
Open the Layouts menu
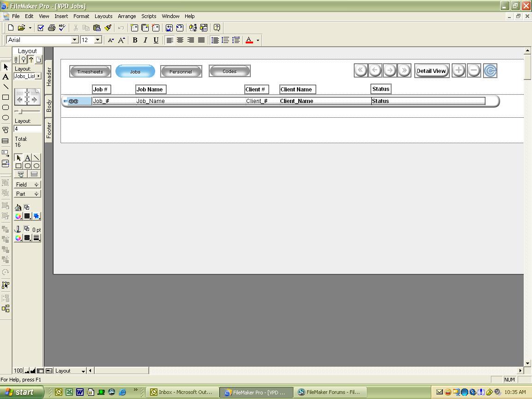pos(103,16)
